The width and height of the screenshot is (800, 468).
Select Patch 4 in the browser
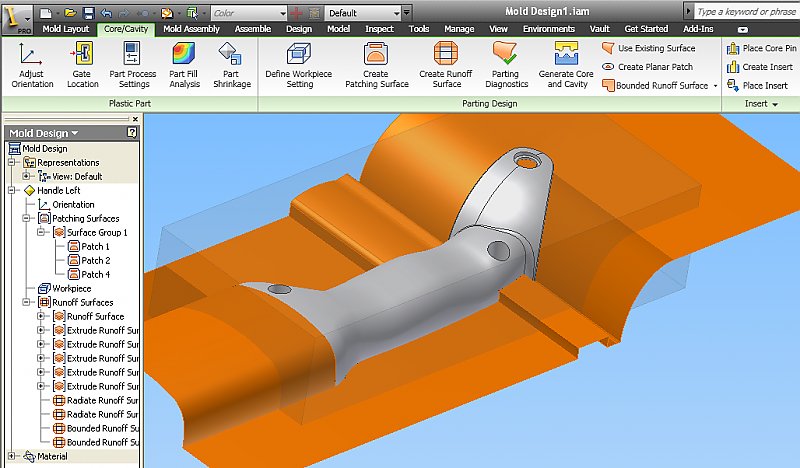[x=89, y=275]
